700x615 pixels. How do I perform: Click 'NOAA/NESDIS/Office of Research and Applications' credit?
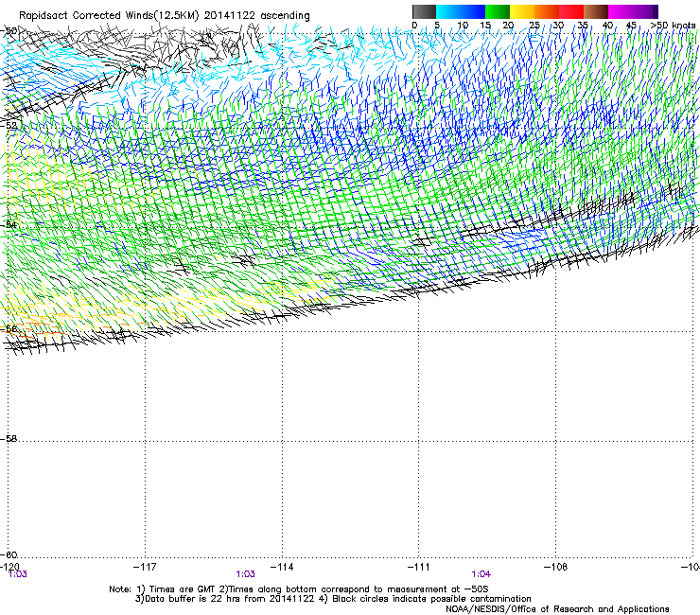pyautogui.click(x=557, y=609)
